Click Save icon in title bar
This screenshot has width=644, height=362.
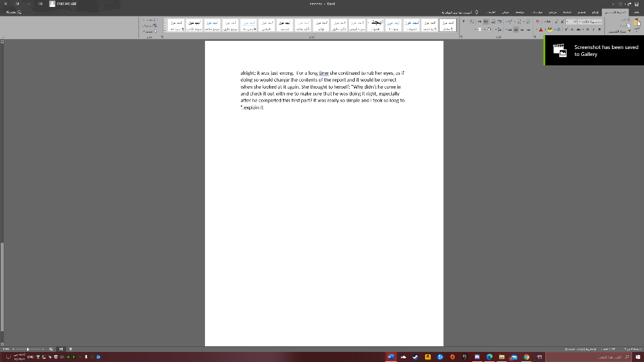636,4
